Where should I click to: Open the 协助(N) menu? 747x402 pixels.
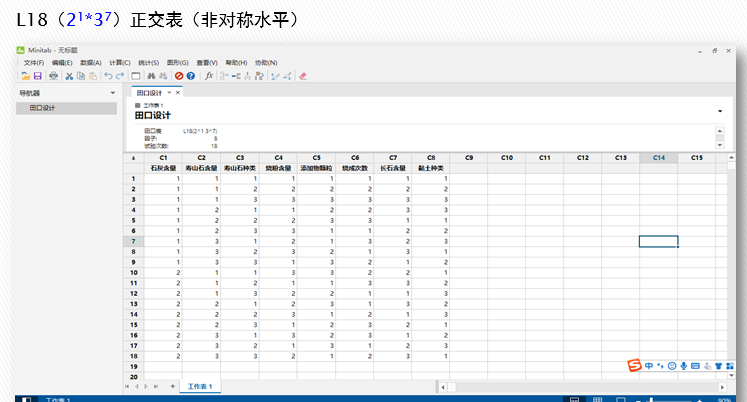[x=266, y=63]
